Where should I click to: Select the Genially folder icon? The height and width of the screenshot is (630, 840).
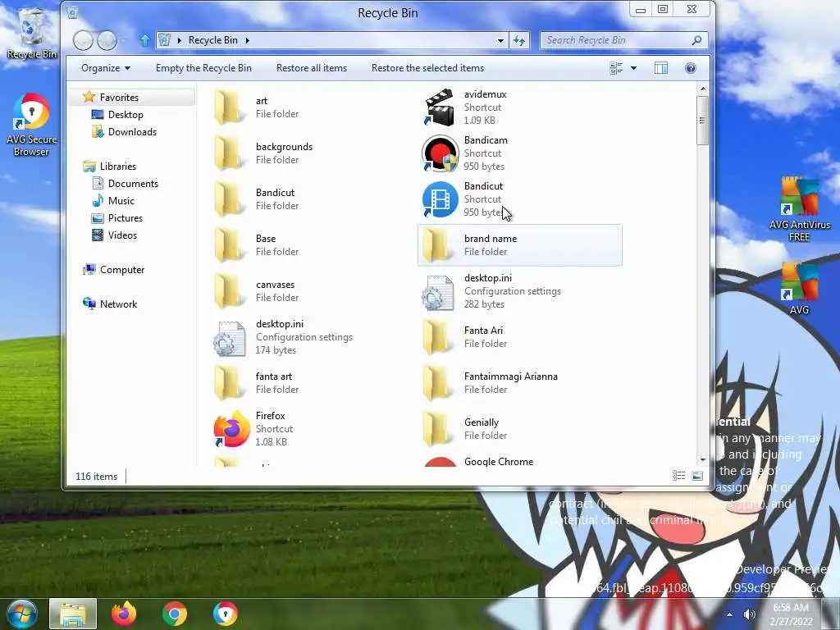pos(437,429)
